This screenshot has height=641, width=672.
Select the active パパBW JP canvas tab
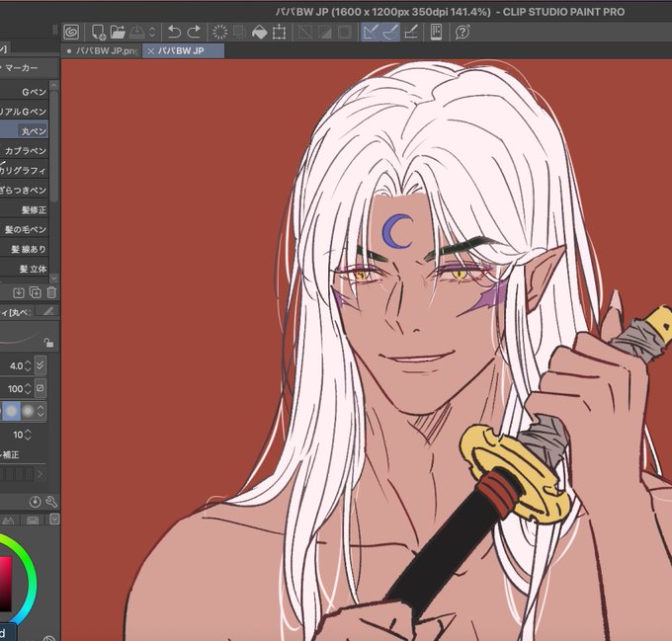pos(181,51)
